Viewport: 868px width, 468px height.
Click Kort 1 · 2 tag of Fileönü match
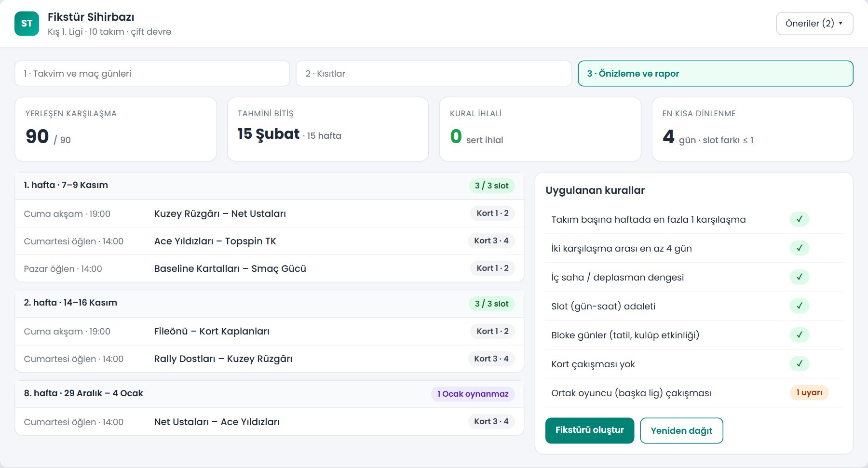click(x=492, y=331)
